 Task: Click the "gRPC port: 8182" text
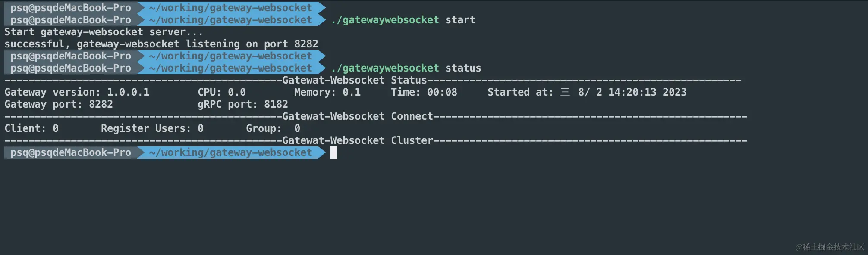[242, 104]
